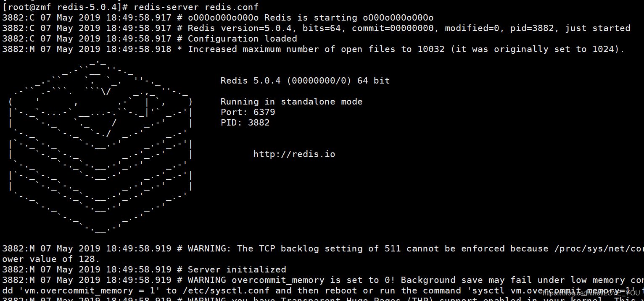
Task: Click the 'Configuration loaded' log message
Action: [243, 39]
